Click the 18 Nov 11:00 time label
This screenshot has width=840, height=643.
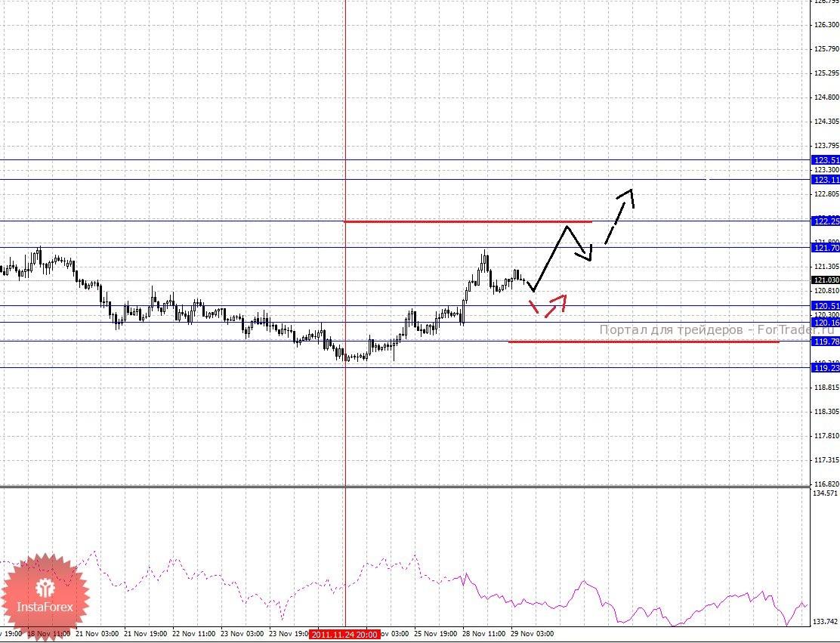(49, 634)
